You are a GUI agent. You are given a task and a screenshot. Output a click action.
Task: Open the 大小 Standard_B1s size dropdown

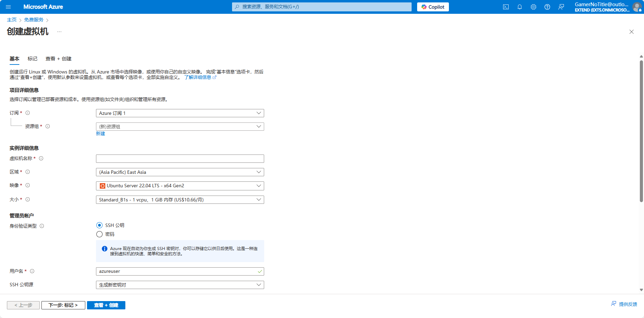180,200
